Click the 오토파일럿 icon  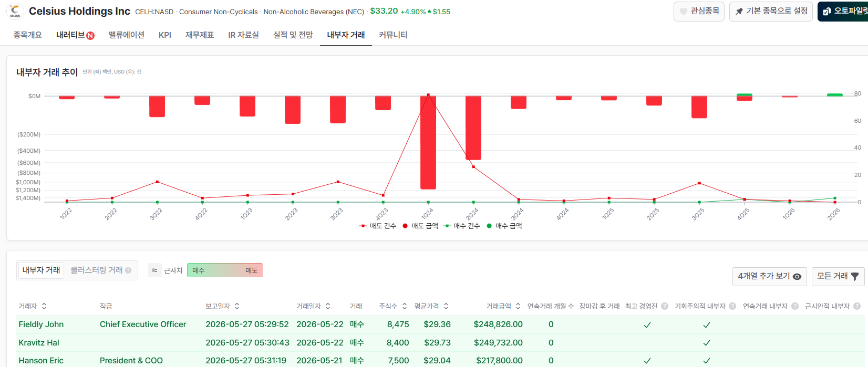(x=827, y=12)
